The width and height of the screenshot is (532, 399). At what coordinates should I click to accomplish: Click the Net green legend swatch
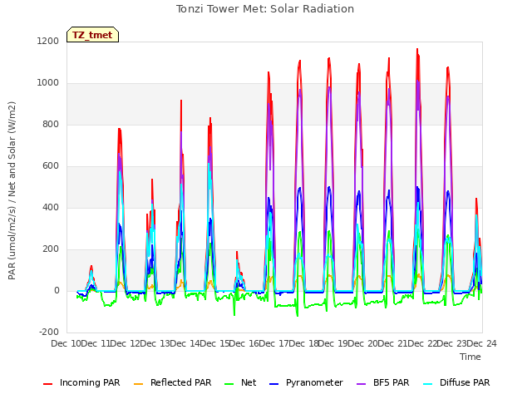point(229,384)
